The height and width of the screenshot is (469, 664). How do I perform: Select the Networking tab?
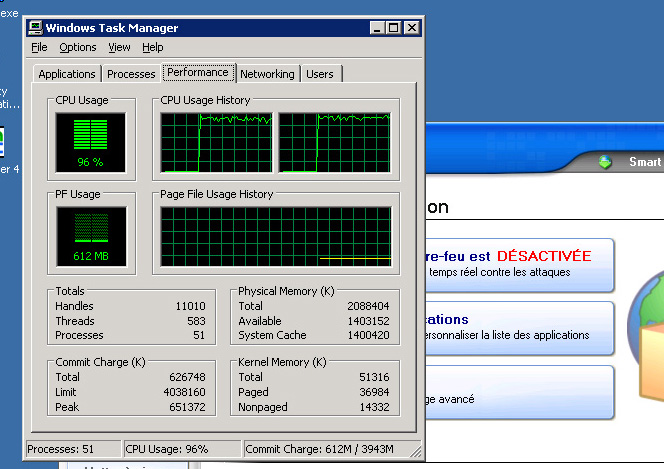267,74
